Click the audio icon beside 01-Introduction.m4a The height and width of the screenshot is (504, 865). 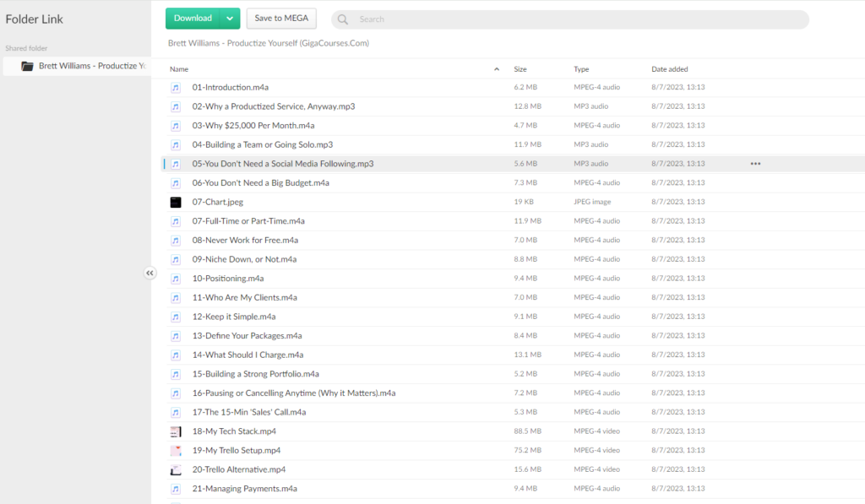tap(176, 88)
